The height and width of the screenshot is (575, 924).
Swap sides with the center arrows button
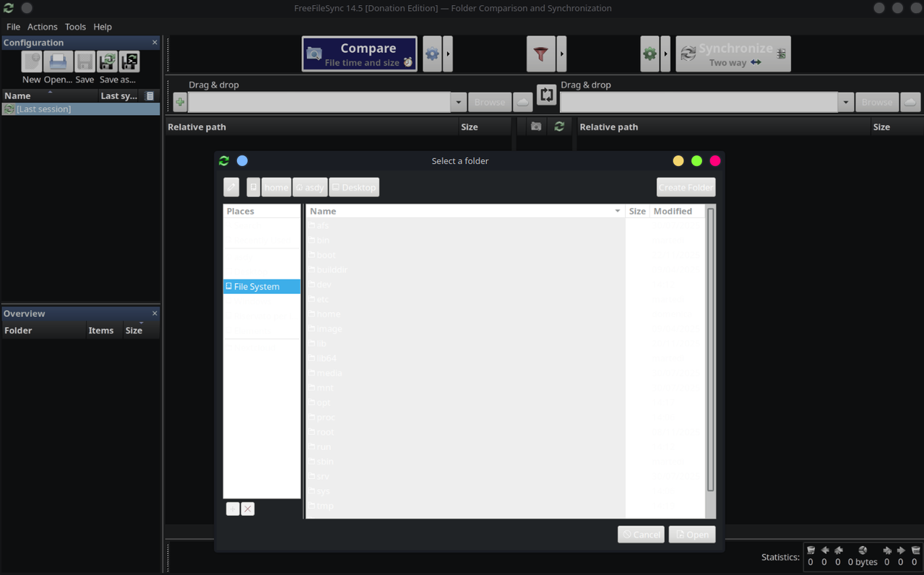547,95
